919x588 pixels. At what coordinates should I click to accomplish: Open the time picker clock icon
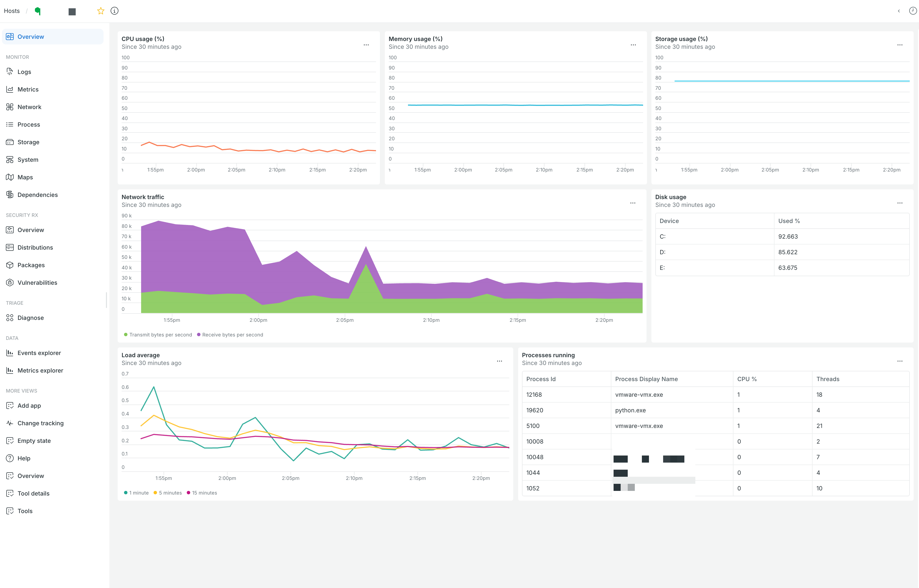[912, 11]
